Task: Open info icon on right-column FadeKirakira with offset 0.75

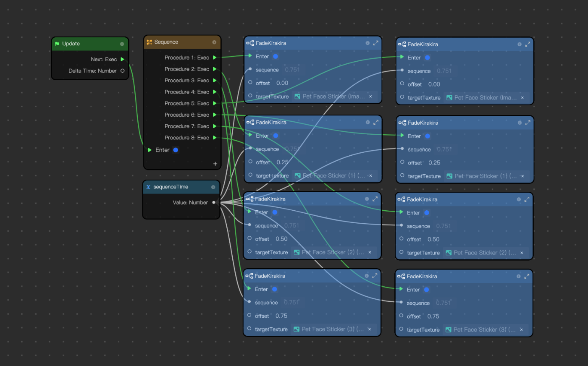Action: point(518,277)
